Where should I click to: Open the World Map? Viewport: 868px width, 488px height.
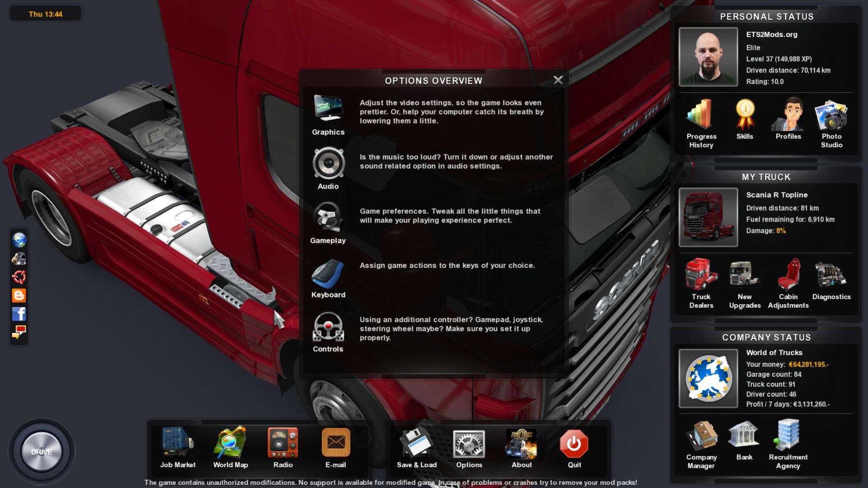231,444
